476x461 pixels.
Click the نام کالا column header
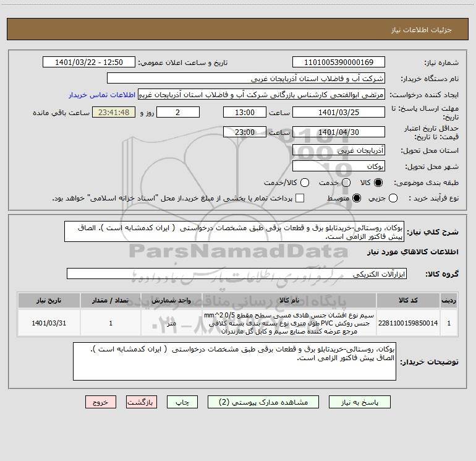pyautogui.click(x=289, y=300)
